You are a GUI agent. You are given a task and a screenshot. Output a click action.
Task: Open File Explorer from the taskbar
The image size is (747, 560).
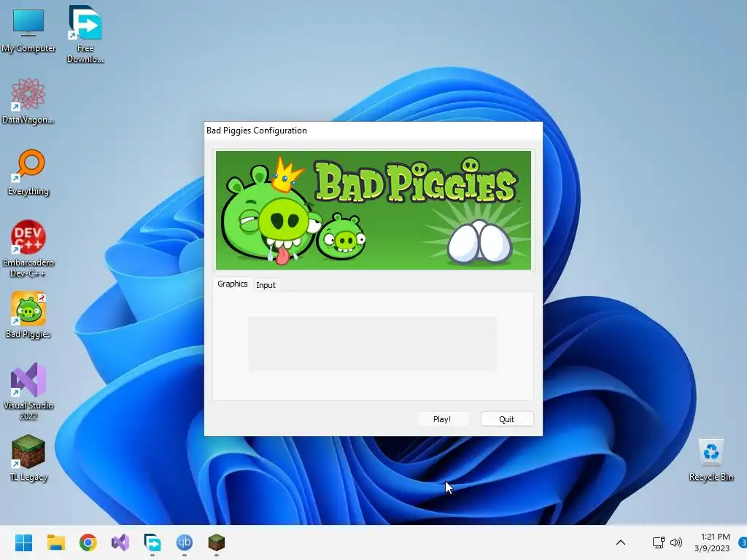coord(55,542)
